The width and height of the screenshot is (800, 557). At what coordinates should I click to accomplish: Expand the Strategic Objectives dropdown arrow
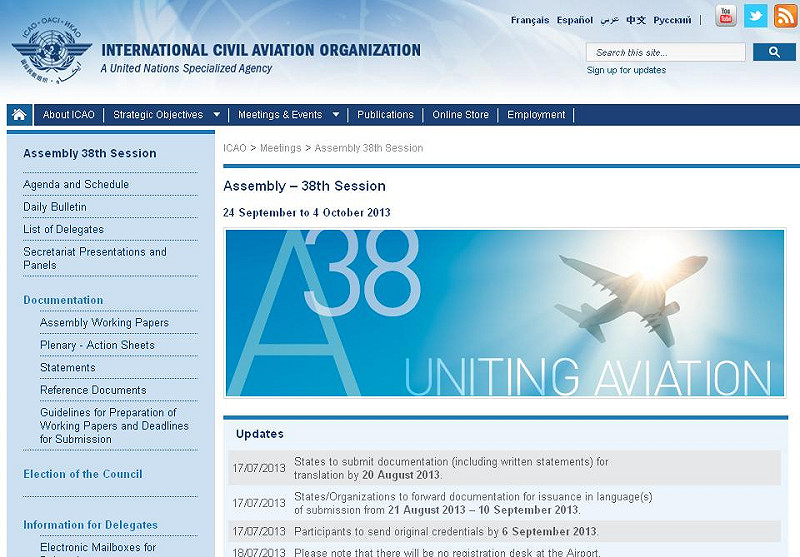click(216, 115)
